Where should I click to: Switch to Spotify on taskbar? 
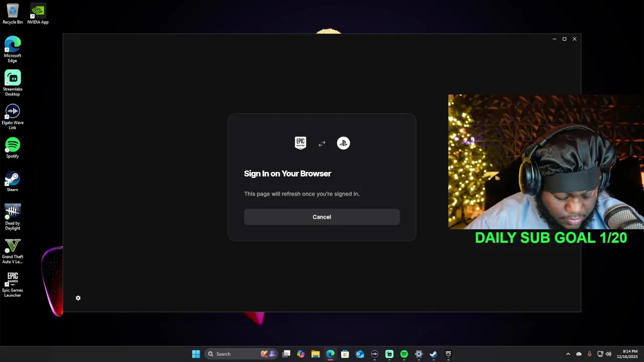pyautogui.click(x=404, y=354)
